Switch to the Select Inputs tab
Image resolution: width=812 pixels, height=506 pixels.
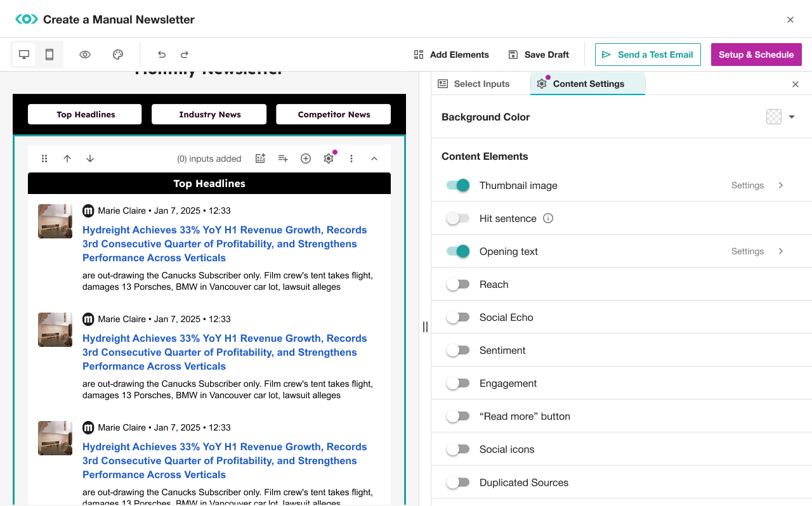pos(474,84)
